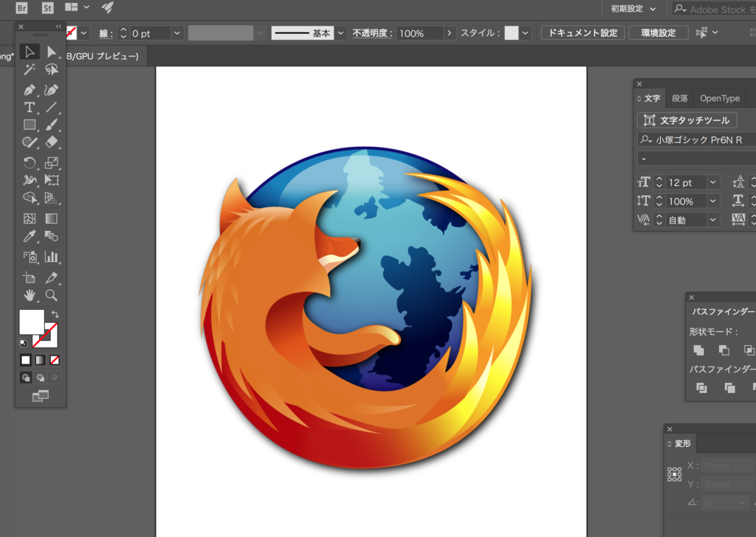Open the arrange documents dropdown
756x537 pixels.
point(77,7)
